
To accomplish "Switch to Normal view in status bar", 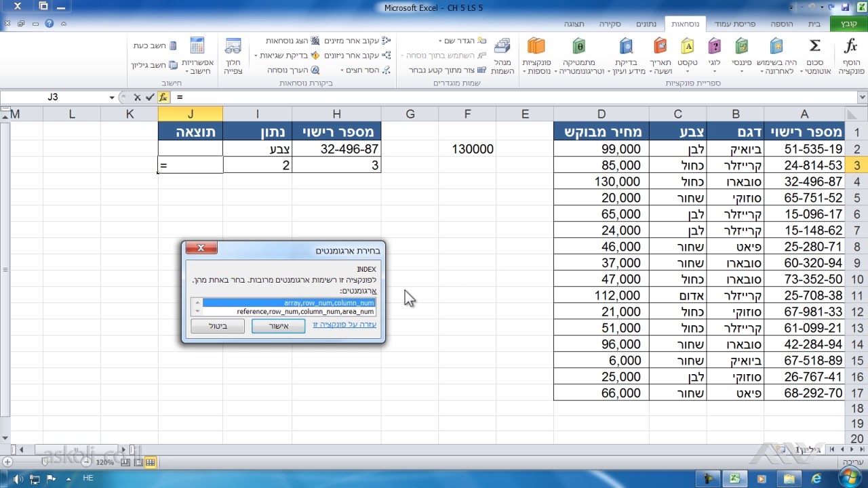I will 150,462.
